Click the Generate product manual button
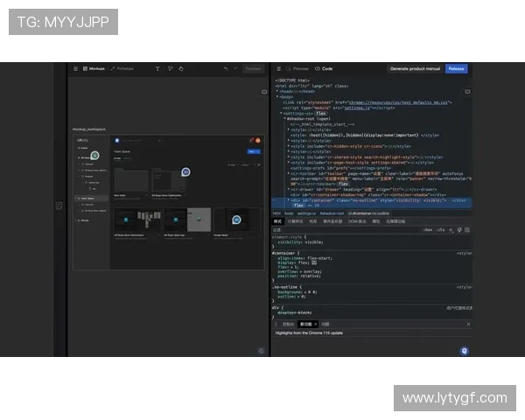Screen dimensions: 525x420 click(x=415, y=68)
